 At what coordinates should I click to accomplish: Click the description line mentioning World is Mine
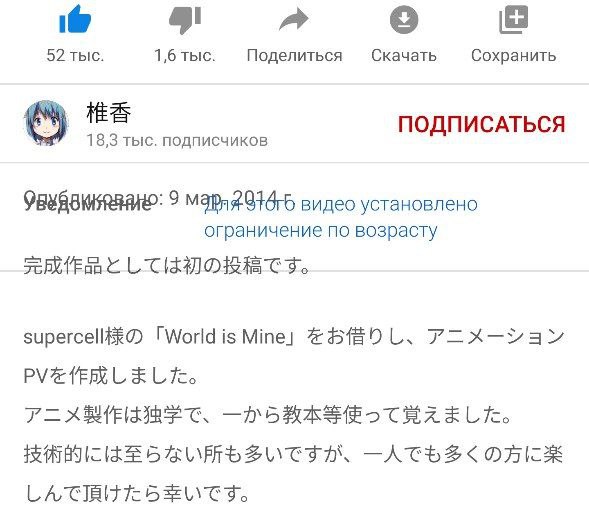coord(294,336)
